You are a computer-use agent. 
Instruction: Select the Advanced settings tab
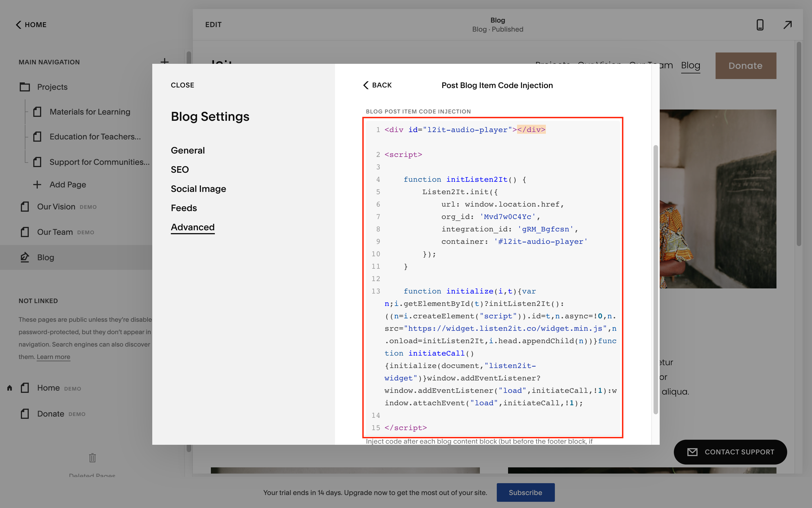point(193,227)
